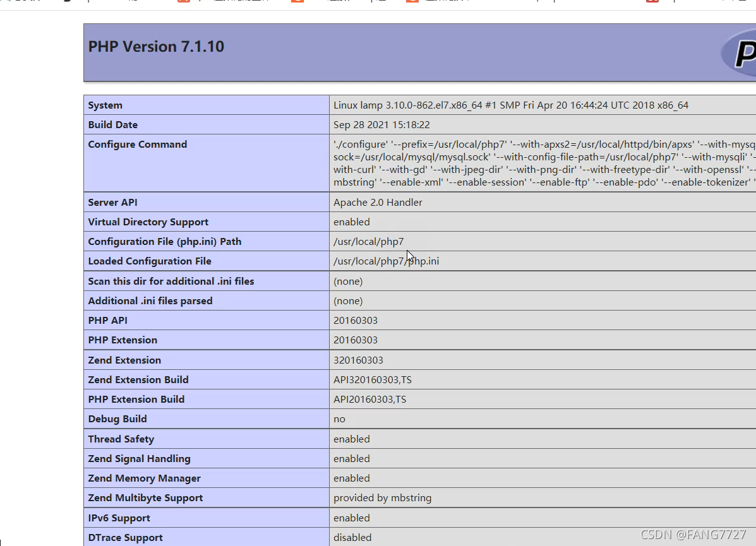Click the '/usr/local/php7' path value
756x546 pixels.
tap(368, 242)
